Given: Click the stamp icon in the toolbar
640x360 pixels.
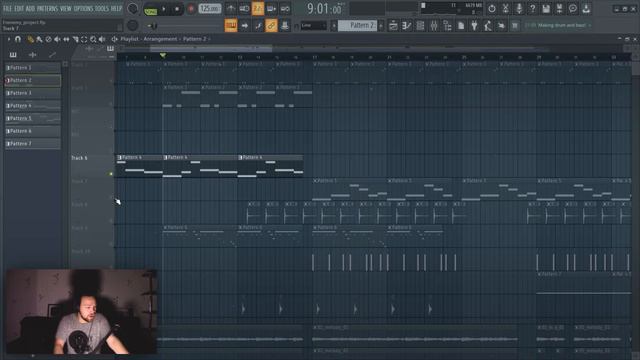Looking at the screenshot, I should 284,26.
